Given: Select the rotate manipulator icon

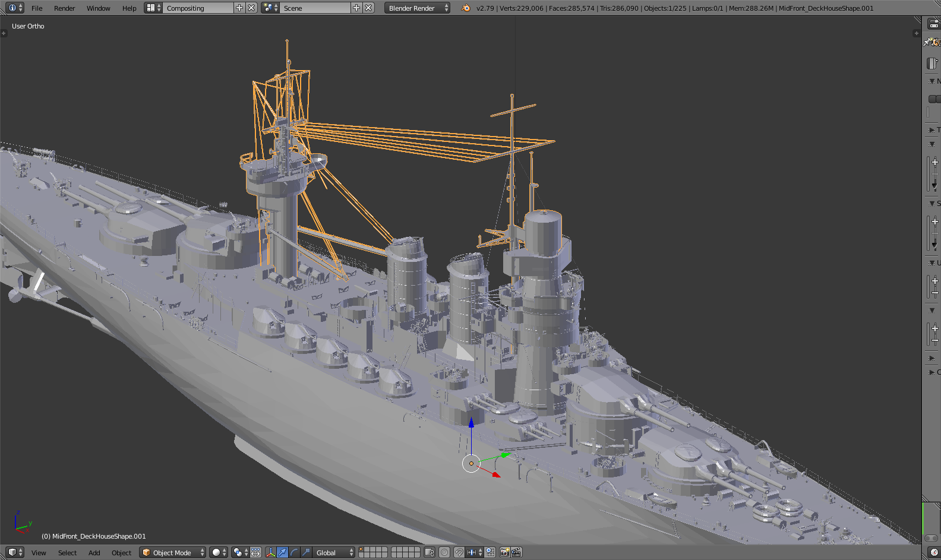Looking at the screenshot, I should click(294, 552).
